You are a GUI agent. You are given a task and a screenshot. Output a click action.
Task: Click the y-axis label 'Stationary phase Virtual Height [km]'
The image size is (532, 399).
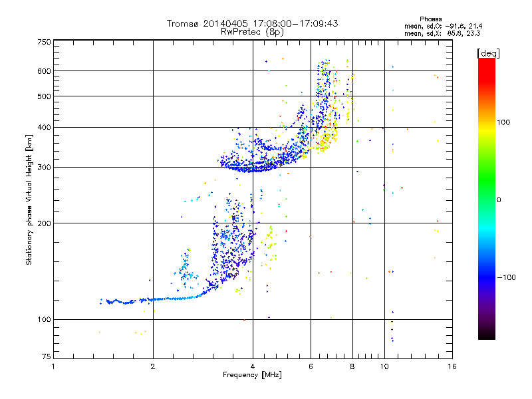(x=29, y=199)
